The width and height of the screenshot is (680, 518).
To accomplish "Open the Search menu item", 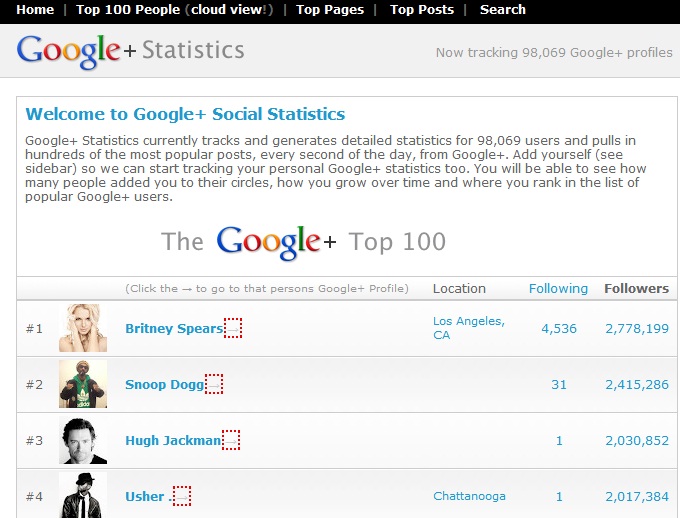I will (503, 10).
